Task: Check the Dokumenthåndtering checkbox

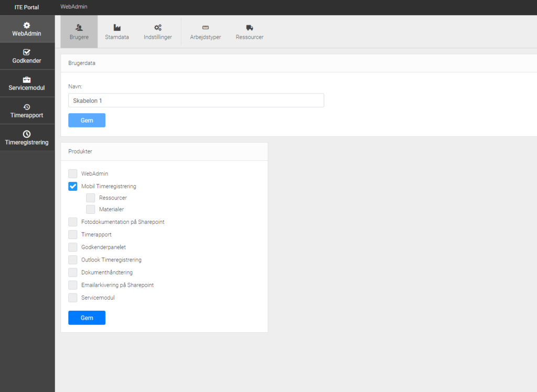Action: [72, 273]
